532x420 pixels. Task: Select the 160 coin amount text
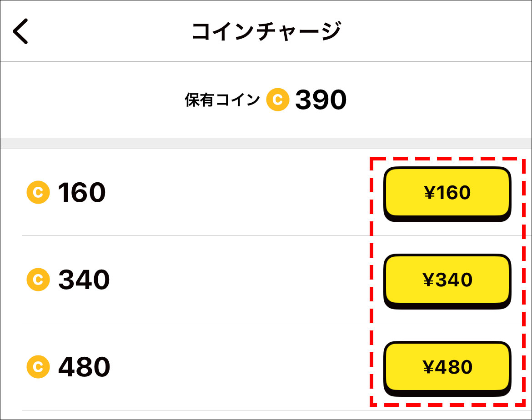click(x=81, y=193)
